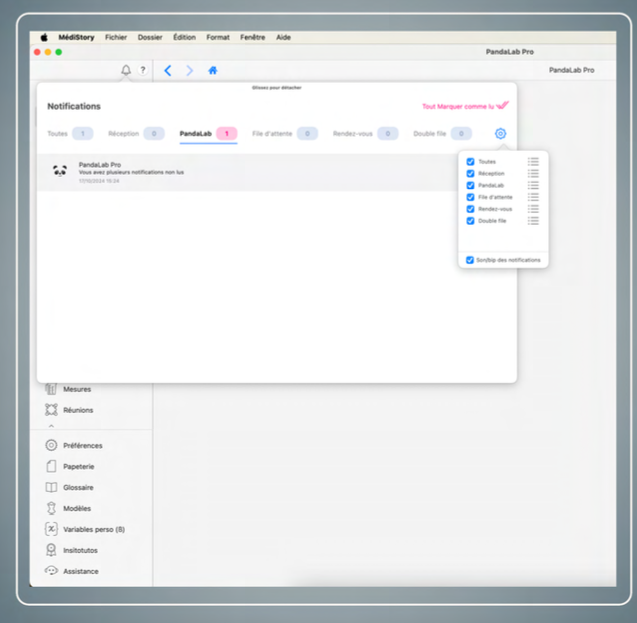
Task: Open the Apple menu
Action: coord(44,37)
